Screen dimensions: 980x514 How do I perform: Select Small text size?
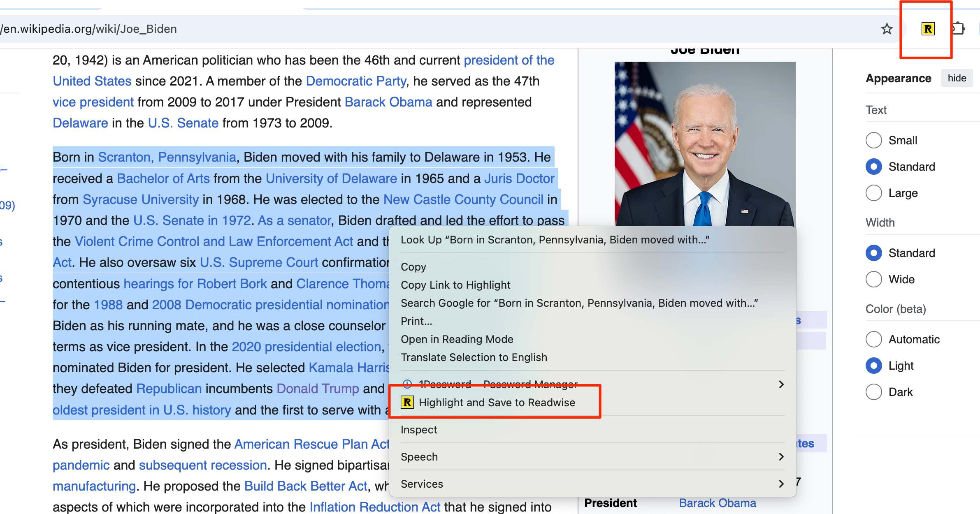(874, 140)
